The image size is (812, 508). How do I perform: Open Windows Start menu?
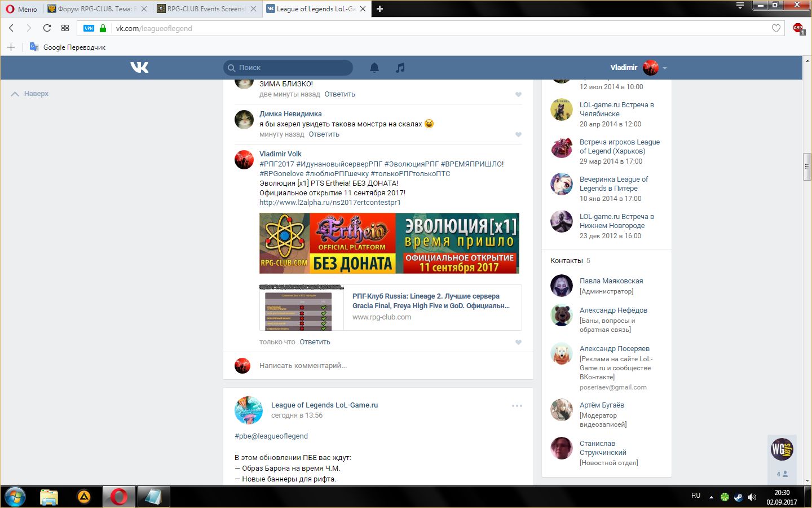tap(15, 497)
